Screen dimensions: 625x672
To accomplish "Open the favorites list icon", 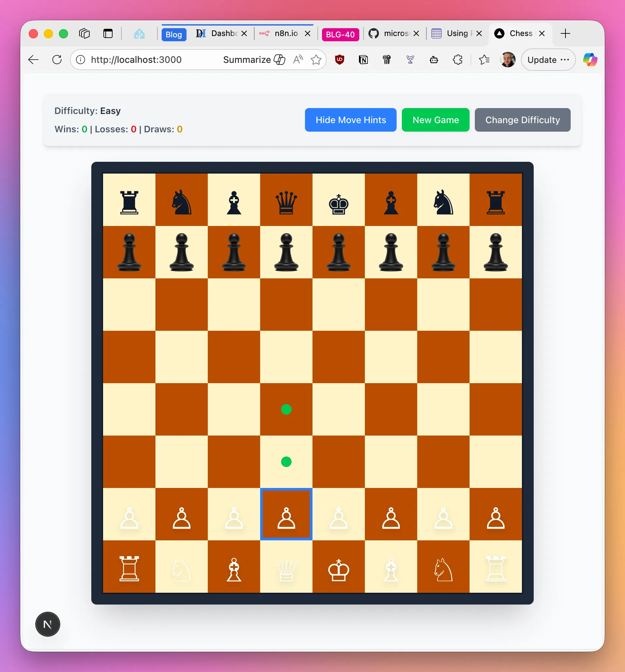I will (x=484, y=60).
